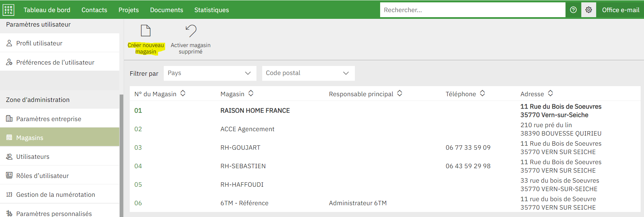Sort by Téléphone column

click(483, 94)
